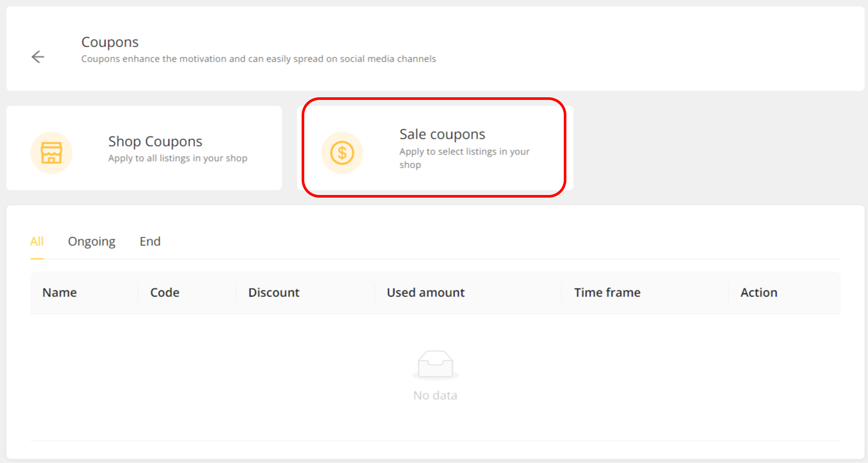Open the Shop Coupons card title
Viewport: 868px width, 463px height.
pos(155,142)
